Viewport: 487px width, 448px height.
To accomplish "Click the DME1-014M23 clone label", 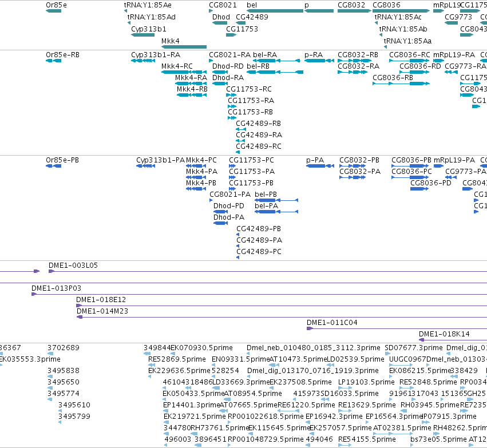I will [x=102, y=311].
